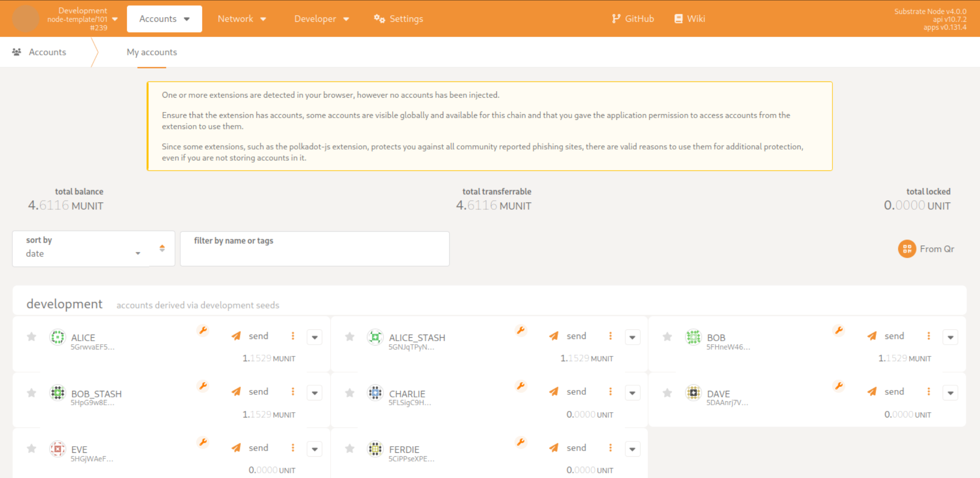
Task: Click ALICE's identicon avatar
Action: (57, 337)
